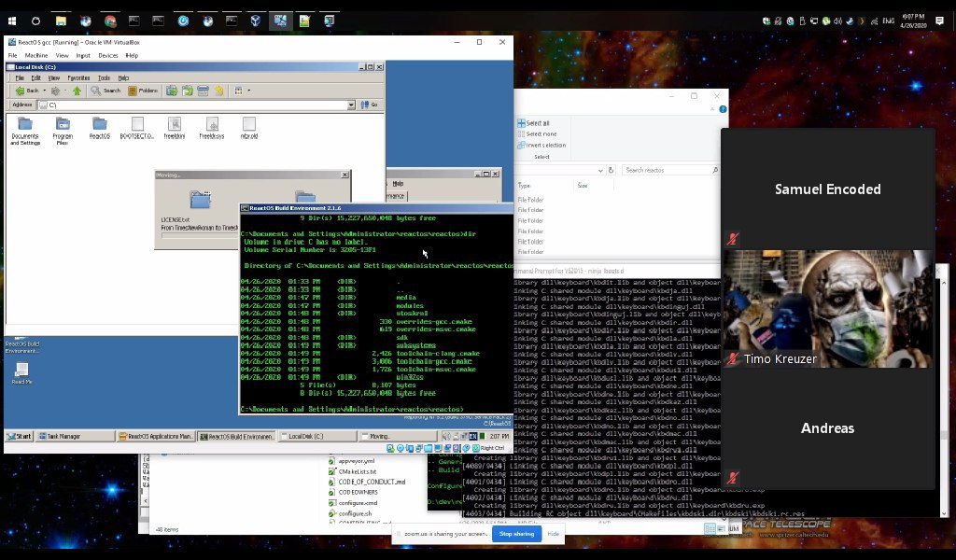The image size is (956, 560).
Task: Click Stop sharing button
Action: [516, 534]
